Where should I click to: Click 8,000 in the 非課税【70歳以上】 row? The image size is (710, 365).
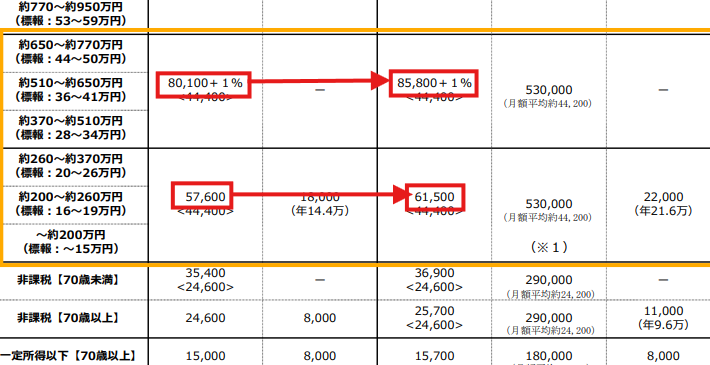point(320,318)
